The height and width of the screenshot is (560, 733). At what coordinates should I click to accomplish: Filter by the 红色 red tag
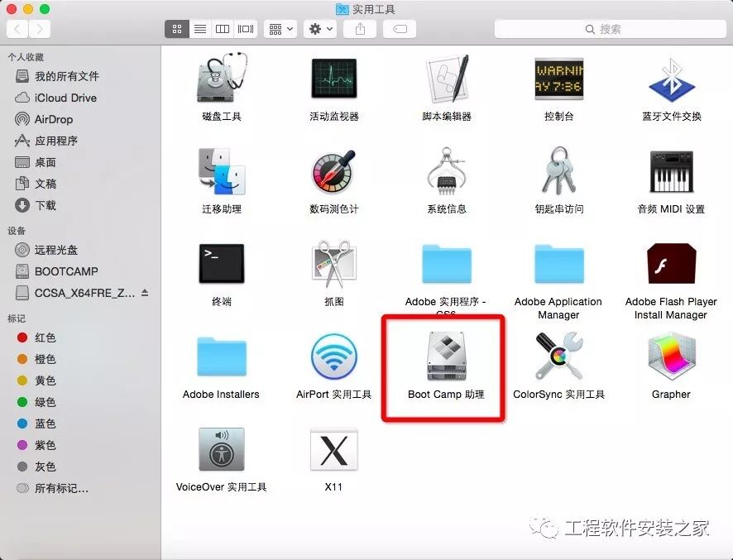80,337
